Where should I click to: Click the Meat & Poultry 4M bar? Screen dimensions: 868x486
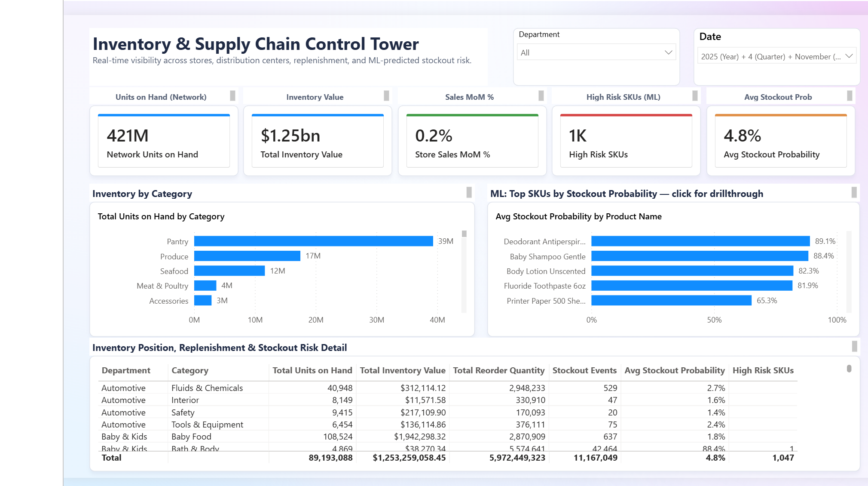(205, 286)
